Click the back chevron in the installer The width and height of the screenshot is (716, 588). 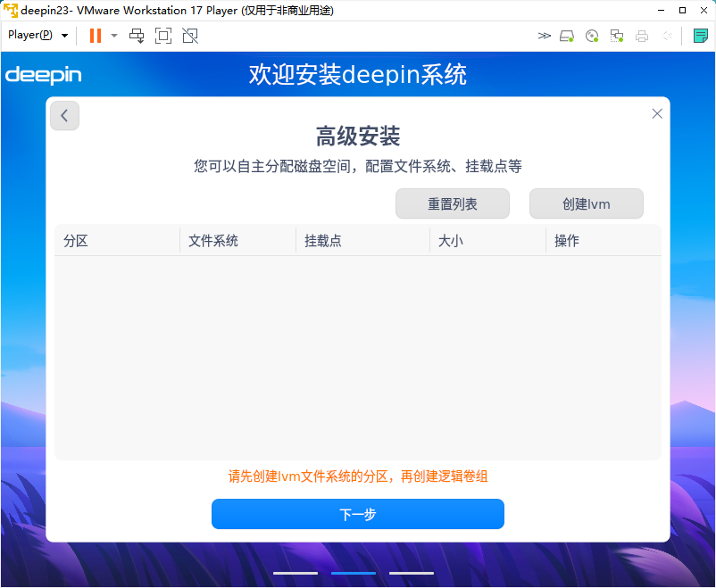(x=63, y=115)
